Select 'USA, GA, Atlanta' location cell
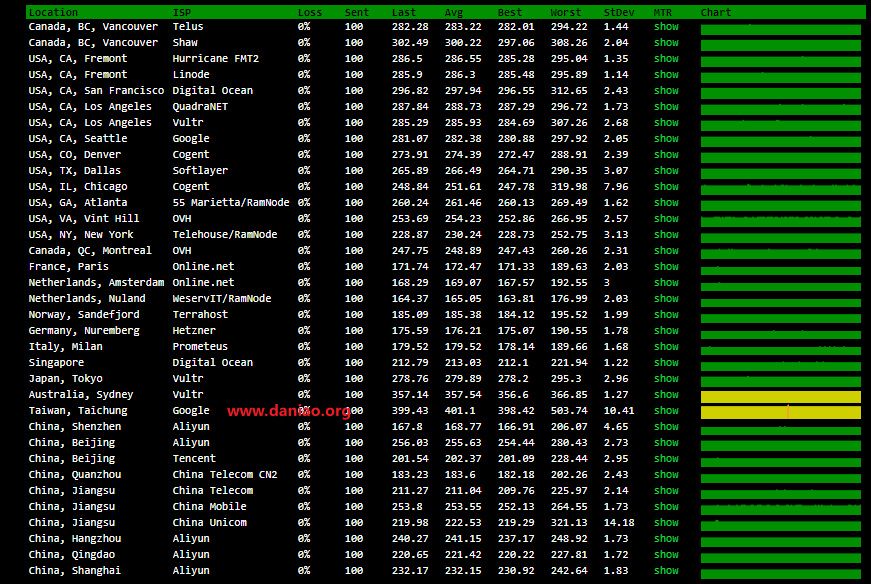 78,203
